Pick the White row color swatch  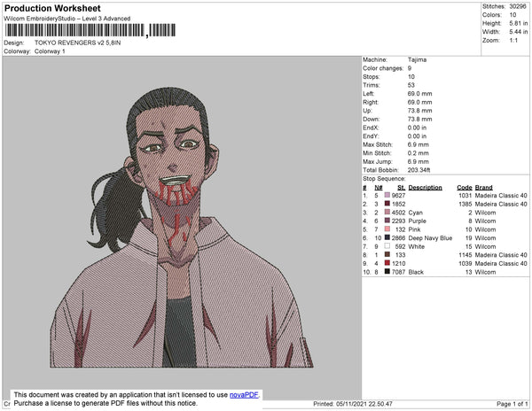[387, 246]
